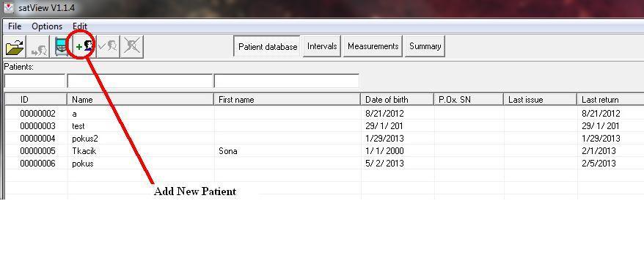Click the Add New Patient icon

(x=84, y=47)
